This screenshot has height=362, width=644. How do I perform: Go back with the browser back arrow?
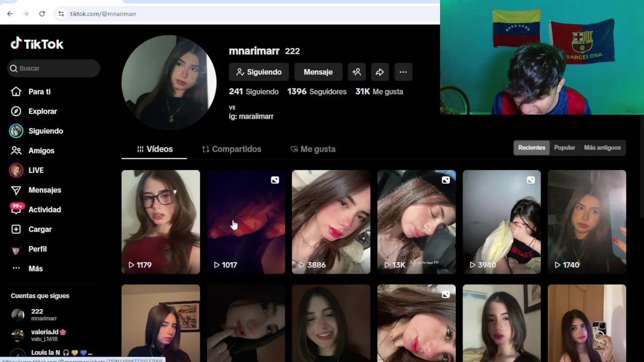10,14
